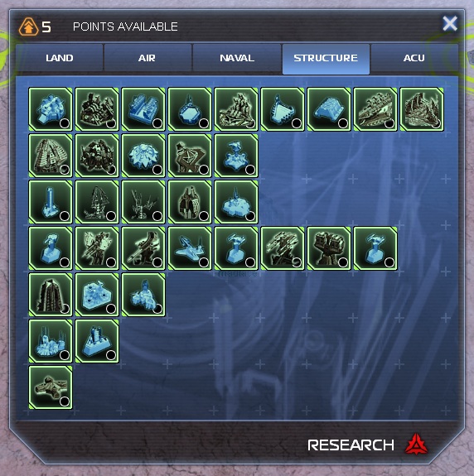Select the dark stepped pyramid starting the second row
Screen dimensions: 474x476
point(51,156)
